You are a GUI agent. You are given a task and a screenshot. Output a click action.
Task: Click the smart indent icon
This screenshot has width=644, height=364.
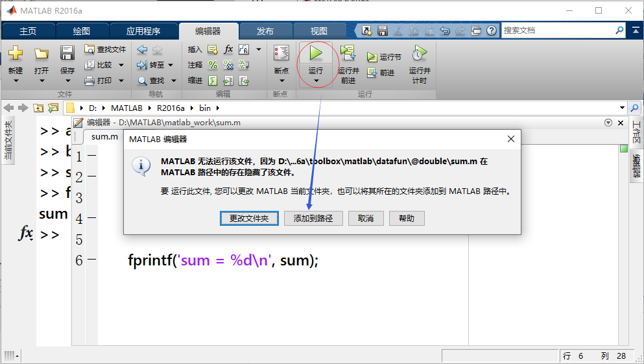click(213, 80)
